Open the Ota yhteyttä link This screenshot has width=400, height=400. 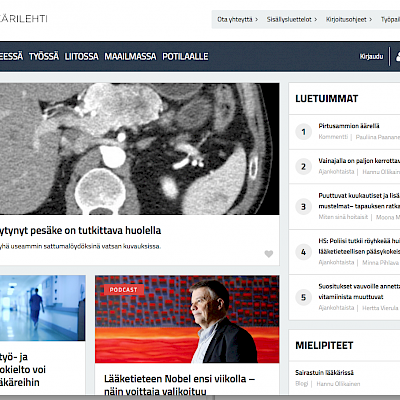coord(238,19)
